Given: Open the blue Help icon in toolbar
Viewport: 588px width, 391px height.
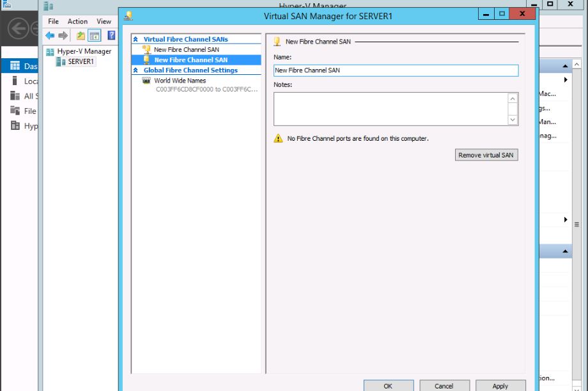Looking at the screenshot, I should click(111, 35).
